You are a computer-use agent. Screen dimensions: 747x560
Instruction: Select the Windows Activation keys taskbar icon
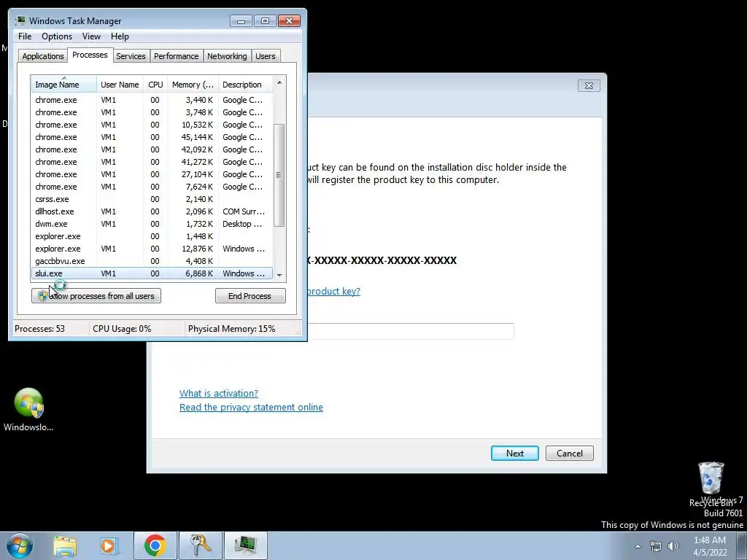click(x=201, y=545)
